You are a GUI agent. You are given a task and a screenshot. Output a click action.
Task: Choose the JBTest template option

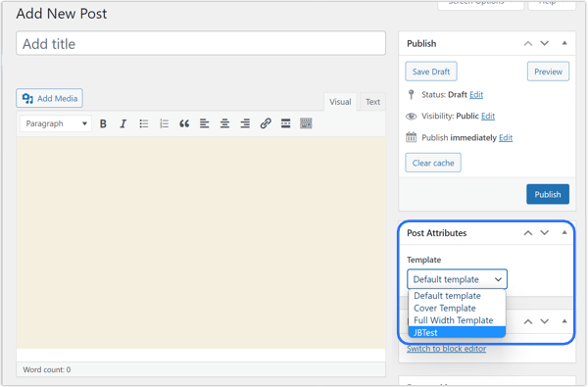click(457, 332)
